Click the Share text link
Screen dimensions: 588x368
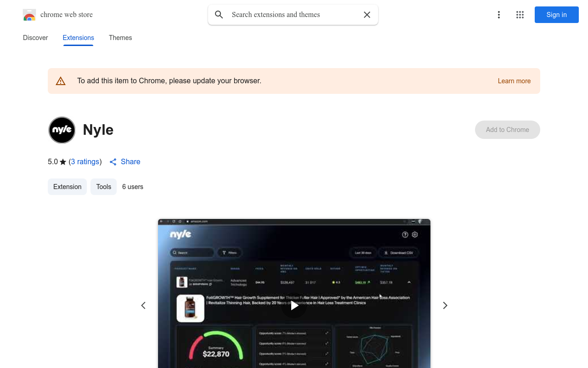coord(130,162)
